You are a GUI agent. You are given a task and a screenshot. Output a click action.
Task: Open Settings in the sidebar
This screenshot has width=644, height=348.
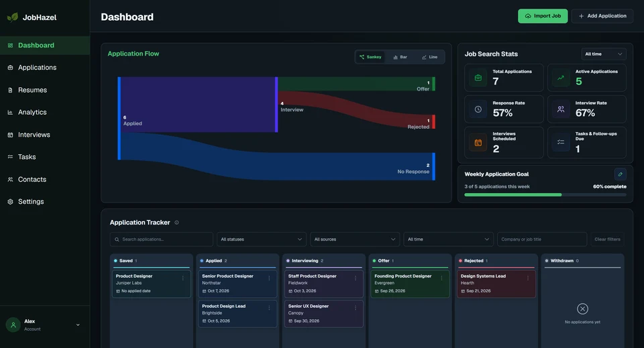(x=45, y=202)
